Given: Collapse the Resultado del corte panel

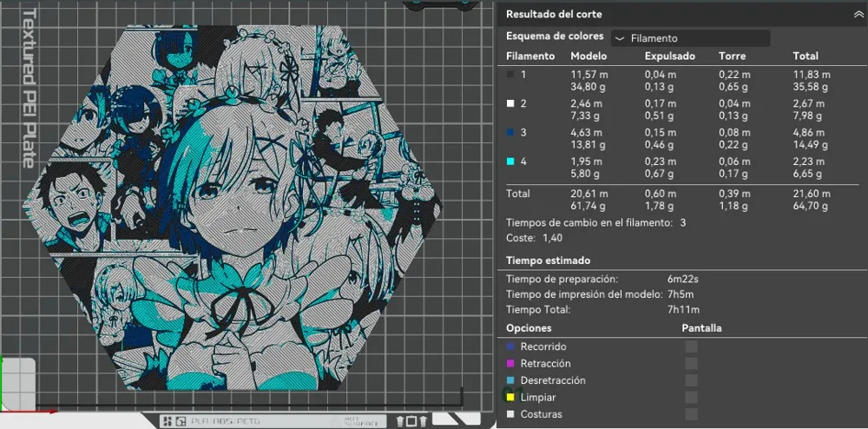Looking at the screenshot, I should point(858,15).
